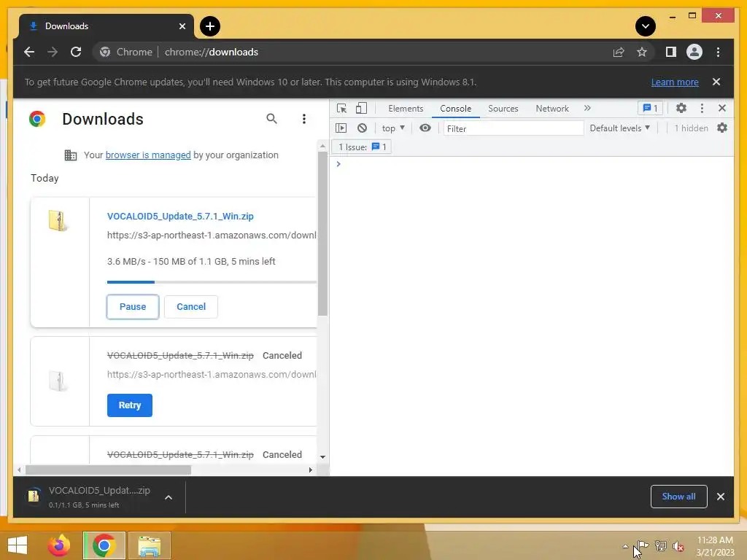Toggle the device toolbar icon
747x560 pixels.
pyautogui.click(x=362, y=108)
